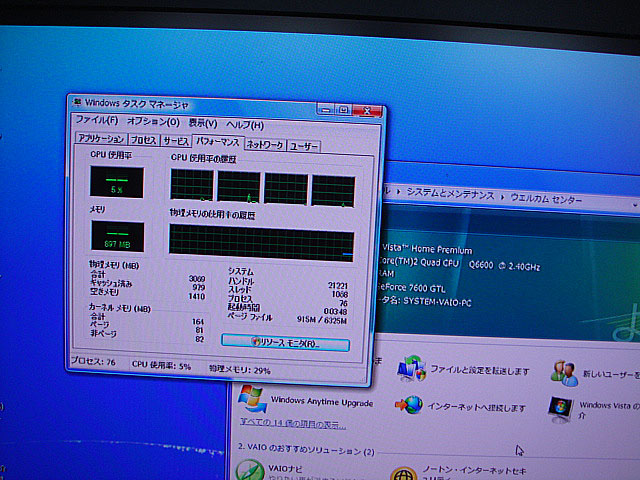Screen dimensions: 640x480
Task: Open the 表示(V) menu
Action: click(x=202, y=123)
